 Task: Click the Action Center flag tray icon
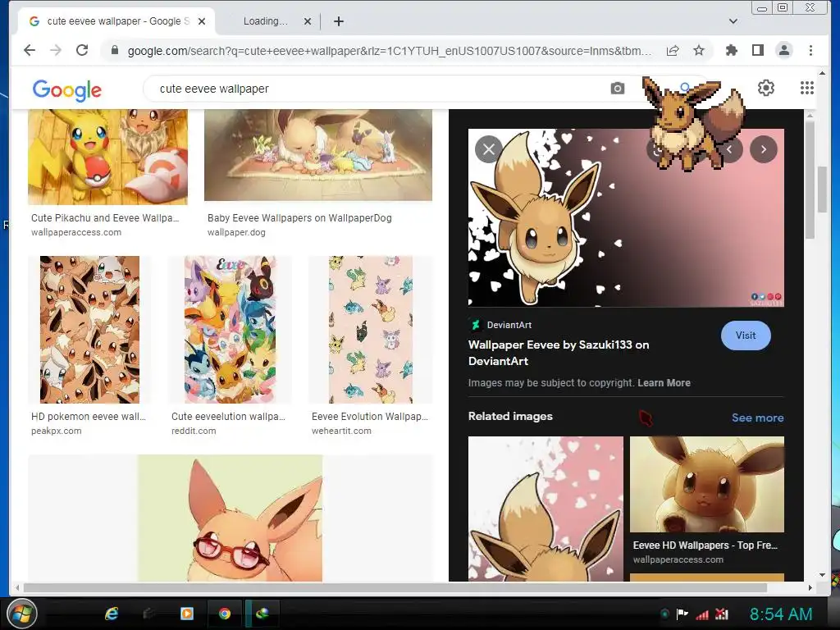[682, 614]
